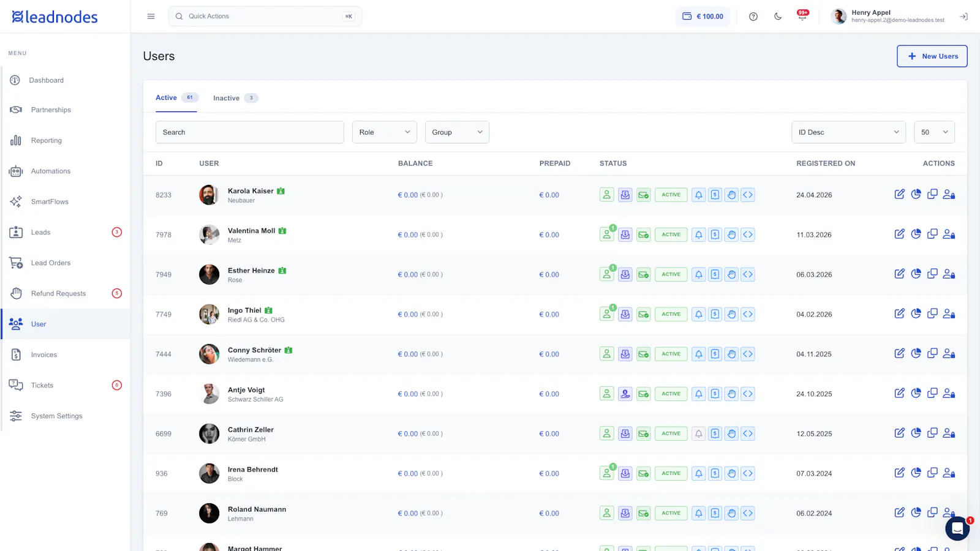
Task: Click the user-lock icon for Irena Behrendt
Action: pos(949,473)
